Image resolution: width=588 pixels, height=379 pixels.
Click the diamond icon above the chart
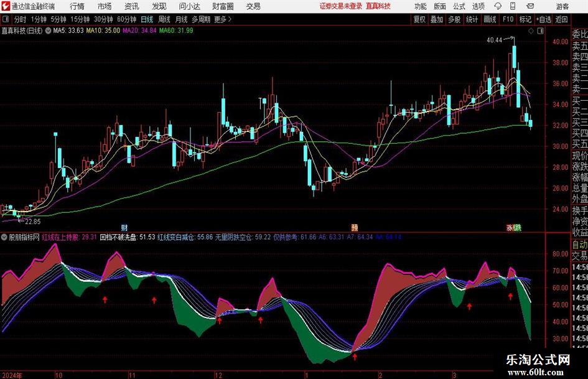point(531,31)
